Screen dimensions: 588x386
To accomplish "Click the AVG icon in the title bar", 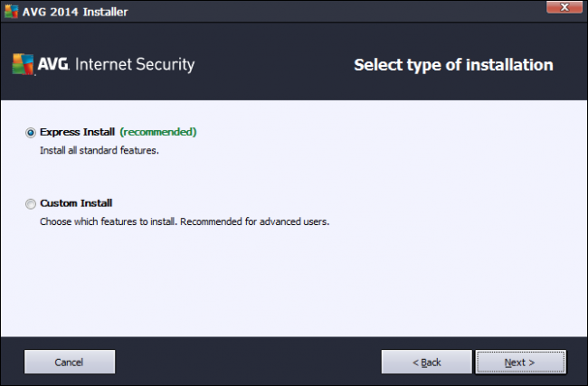I will tap(12, 12).
